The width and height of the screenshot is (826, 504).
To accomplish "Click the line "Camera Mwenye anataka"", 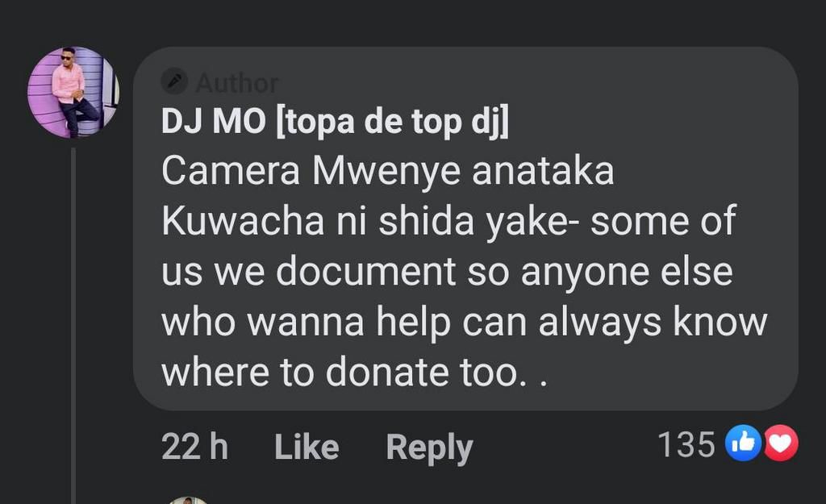I will click(387, 172).
